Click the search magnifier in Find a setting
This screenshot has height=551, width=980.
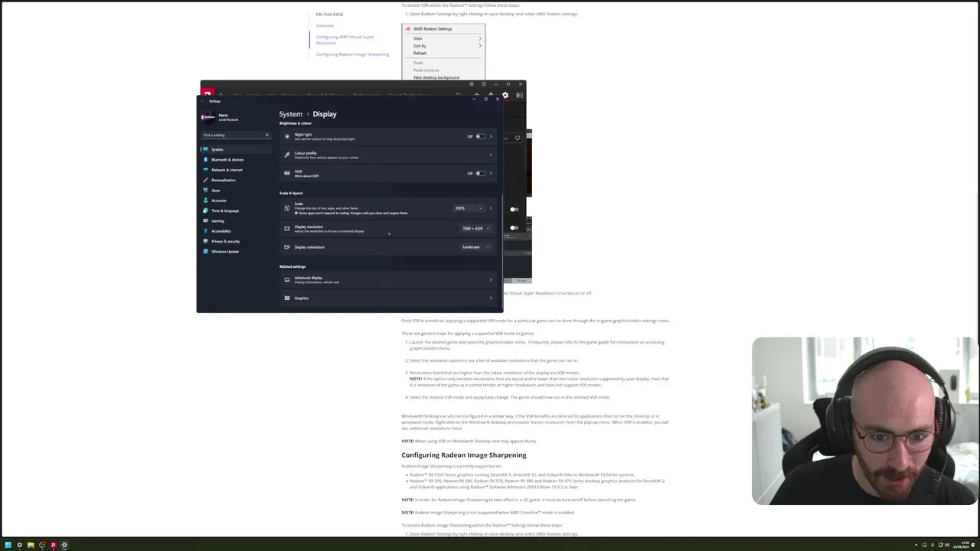(x=267, y=135)
